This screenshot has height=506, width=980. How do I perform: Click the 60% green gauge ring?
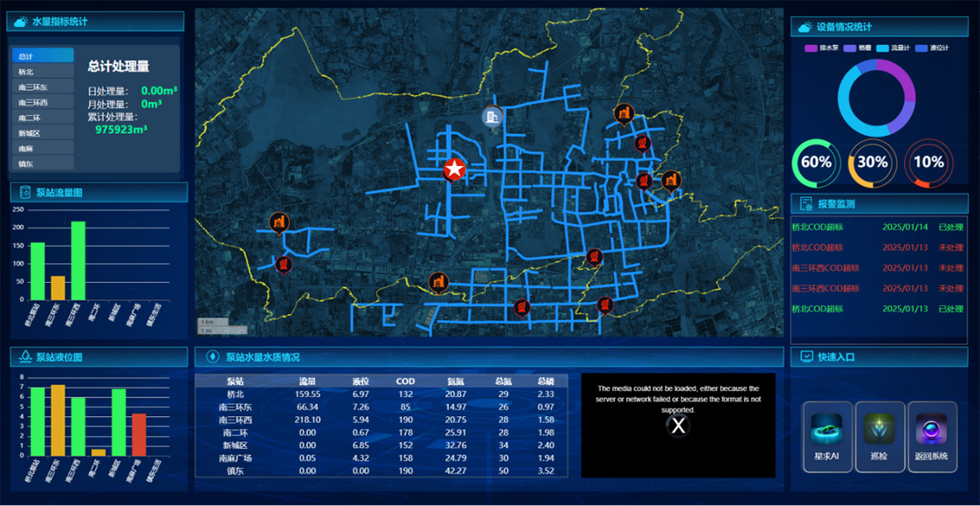coord(816,162)
